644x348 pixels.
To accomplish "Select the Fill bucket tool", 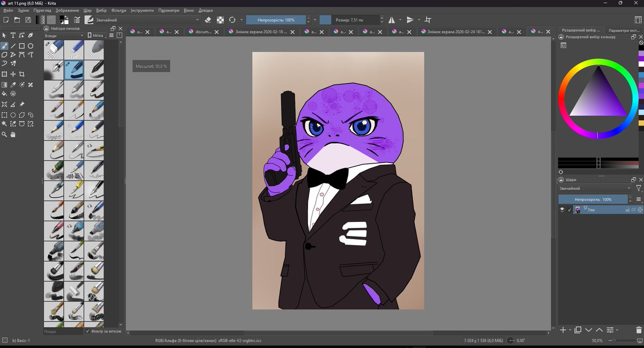I will 4,94.
